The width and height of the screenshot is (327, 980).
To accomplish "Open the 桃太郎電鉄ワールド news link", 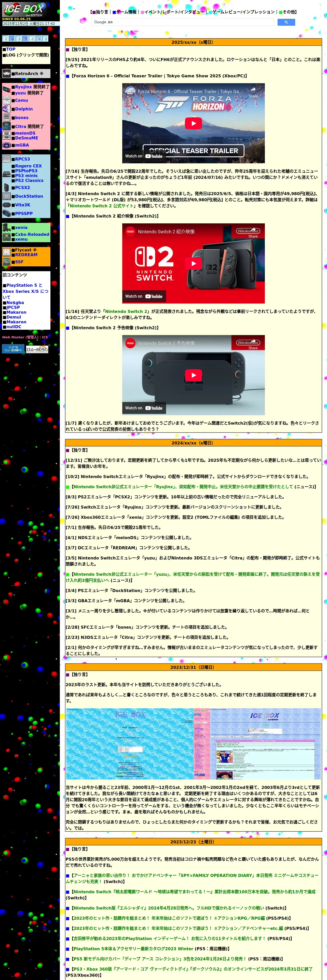I will click(194, 891).
